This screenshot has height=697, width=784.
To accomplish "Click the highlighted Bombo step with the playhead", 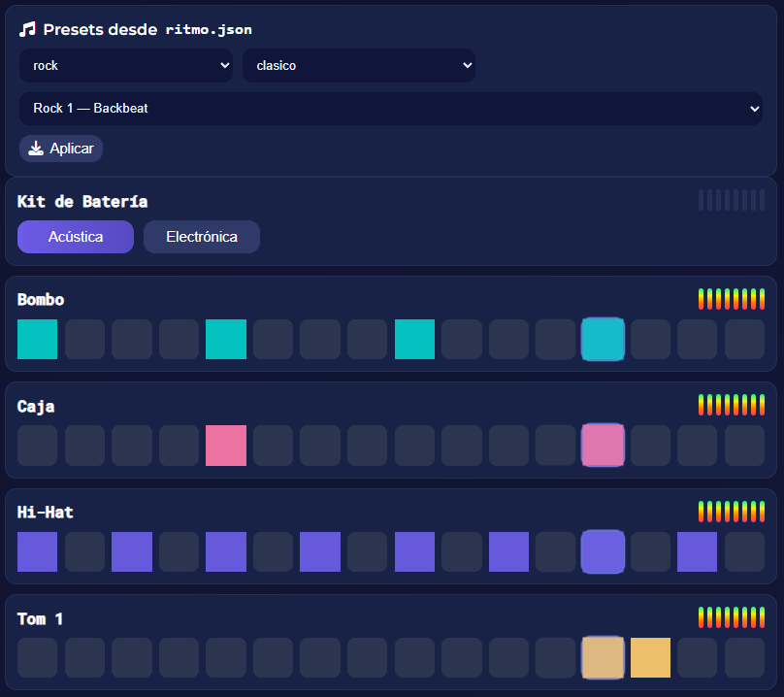I will 603,340.
